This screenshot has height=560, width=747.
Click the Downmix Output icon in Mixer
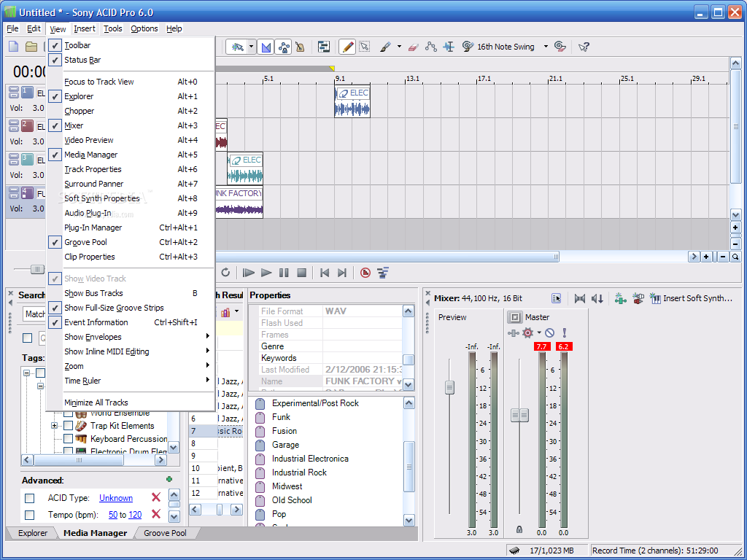coord(580,298)
